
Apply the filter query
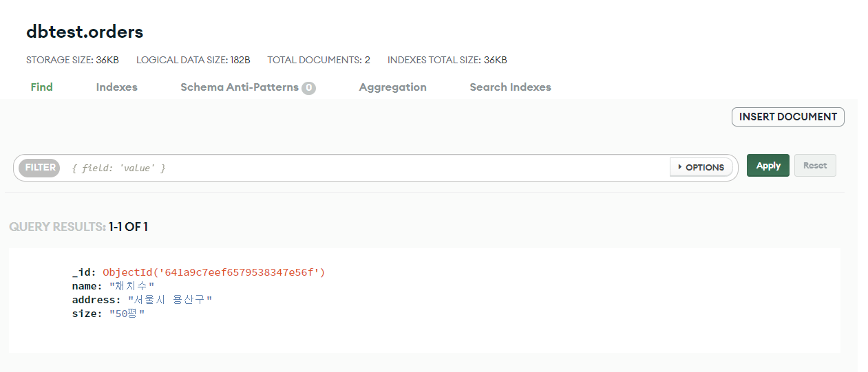[x=768, y=166]
